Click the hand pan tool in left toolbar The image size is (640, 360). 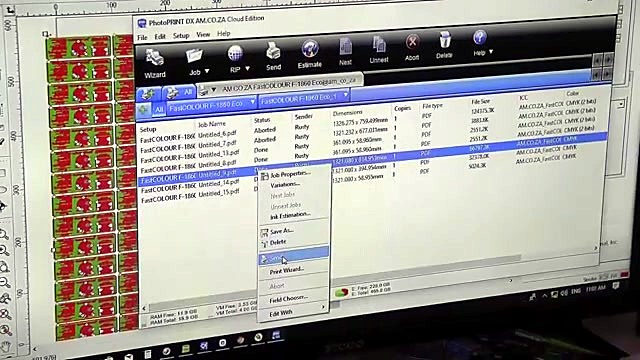pyautogui.click(x=5, y=347)
